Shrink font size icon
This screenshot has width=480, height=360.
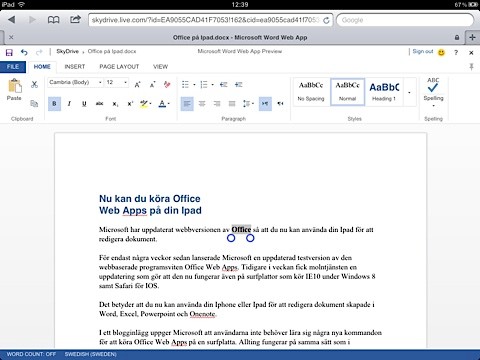point(152,85)
